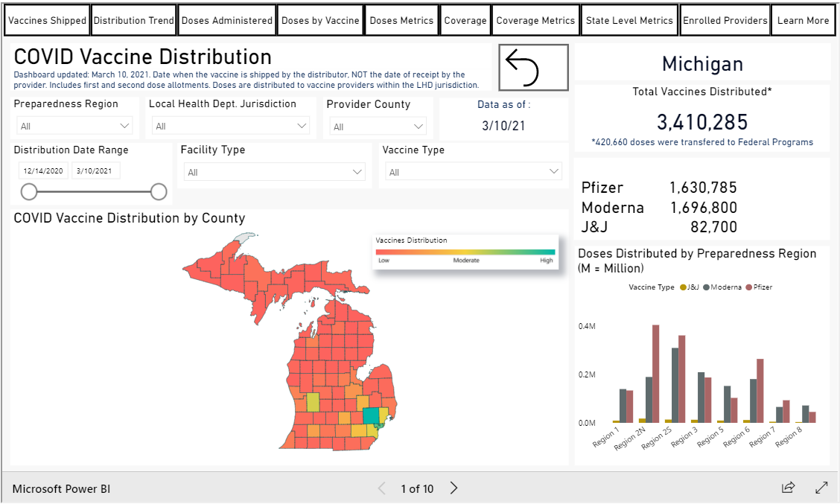The width and height of the screenshot is (840, 504).
Task: Enter full screen via the diagonal arrows icon
Action: [819, 488]
